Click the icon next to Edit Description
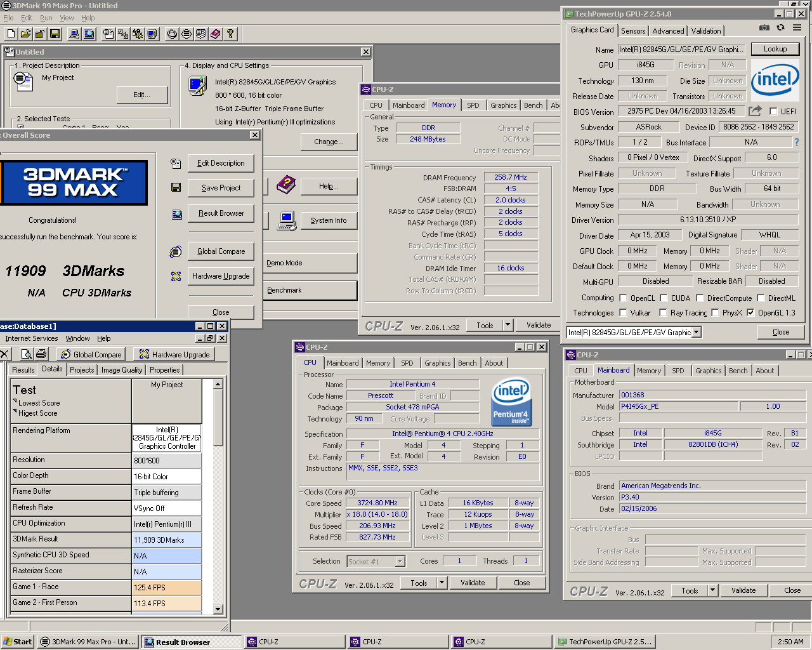812x650 pixels. click(176, 163)
